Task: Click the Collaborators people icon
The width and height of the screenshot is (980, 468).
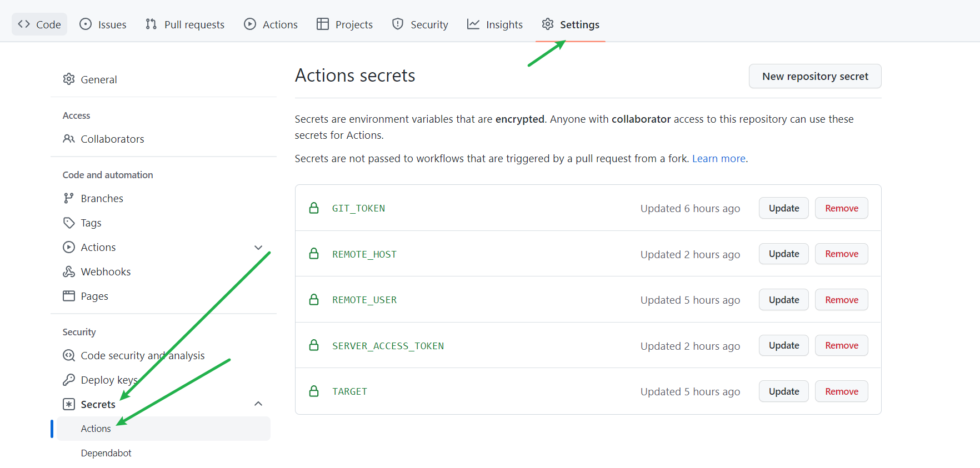Action: (x=69, y=139)
